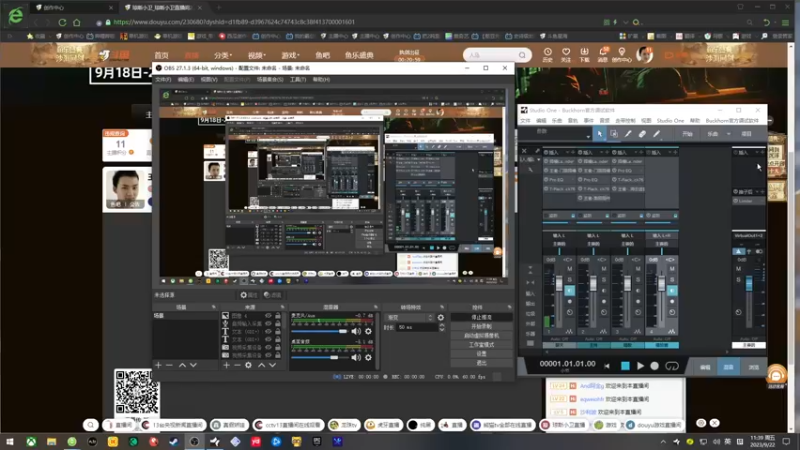Open settings gear for the desktop audio mixer
The image size is (800, 450).
pyautogui.click(x=370, y=357)
